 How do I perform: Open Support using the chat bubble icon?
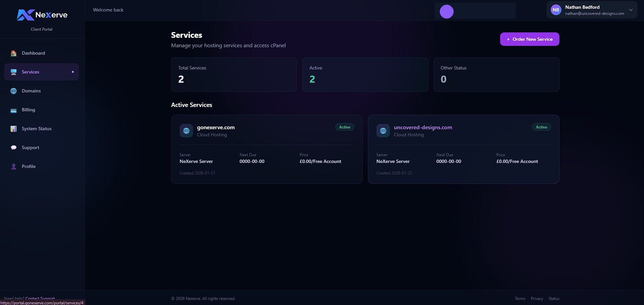click(13, 147)
